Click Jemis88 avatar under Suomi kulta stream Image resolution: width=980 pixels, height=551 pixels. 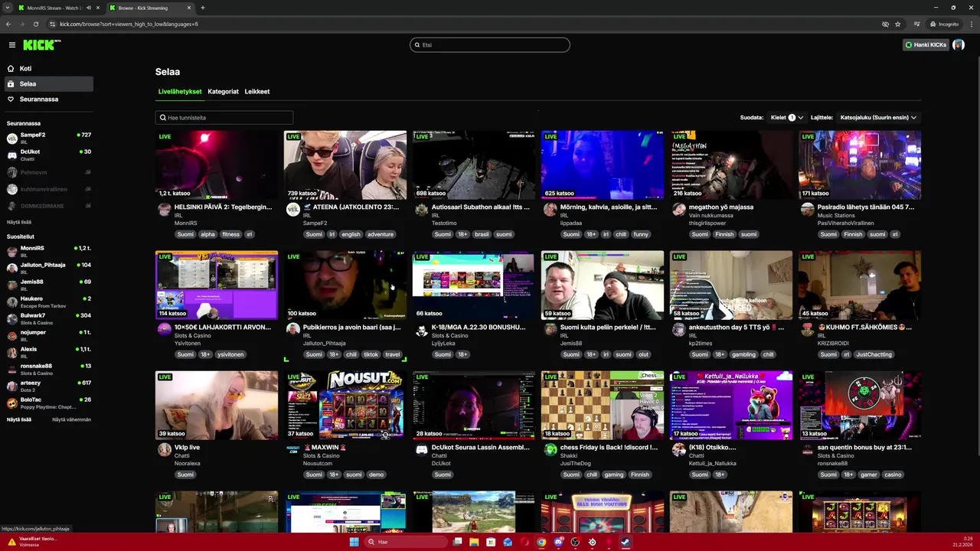pyautogui.click(x=550, y=331)
